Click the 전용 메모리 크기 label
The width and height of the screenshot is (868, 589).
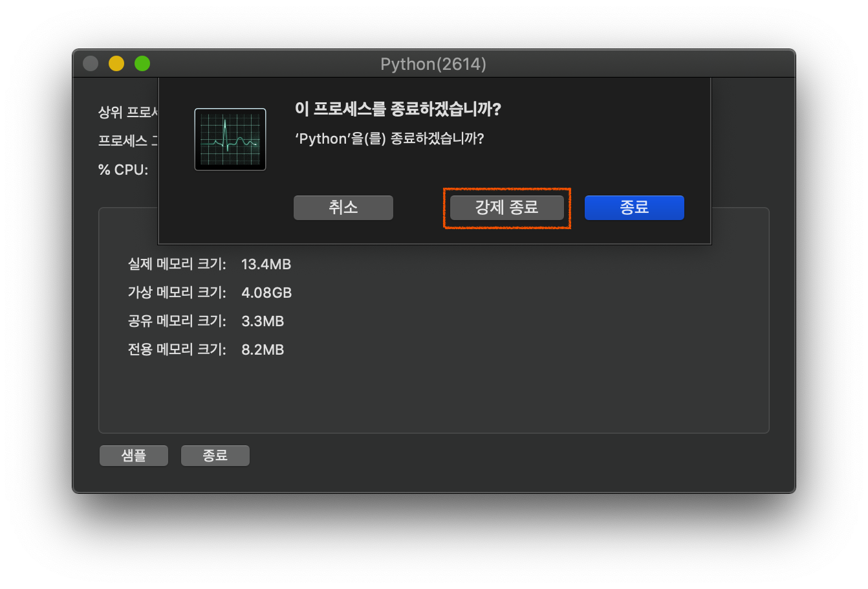177,350
